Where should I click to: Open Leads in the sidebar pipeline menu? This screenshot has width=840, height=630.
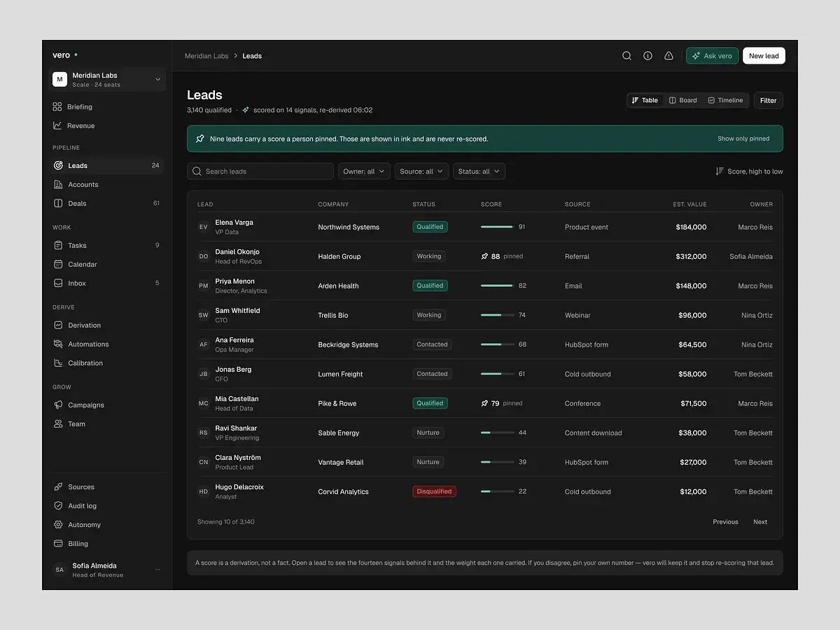(x=107, y=166)
